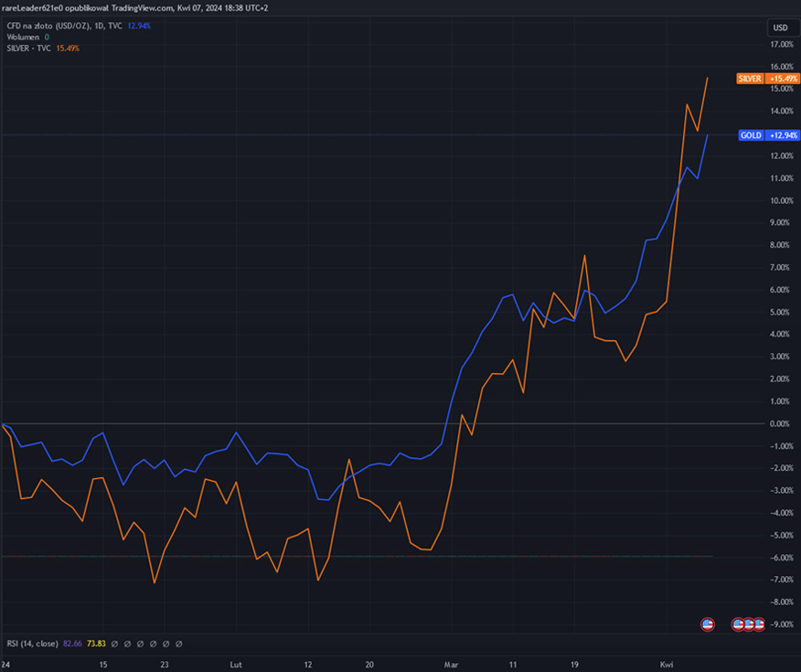Select the Wolumen indicator legend
Viewport: 801px width, 672px height.
click(x=22, y=37)
